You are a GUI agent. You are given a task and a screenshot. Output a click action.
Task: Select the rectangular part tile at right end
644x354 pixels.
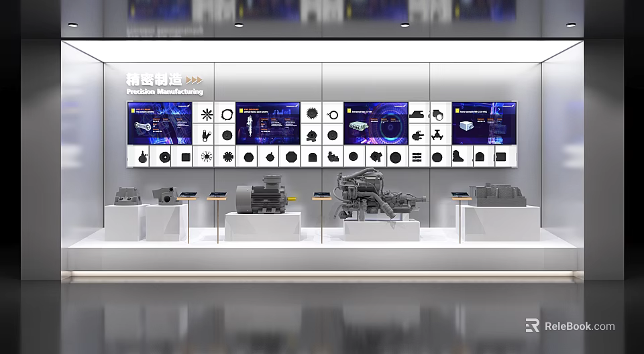505,156
